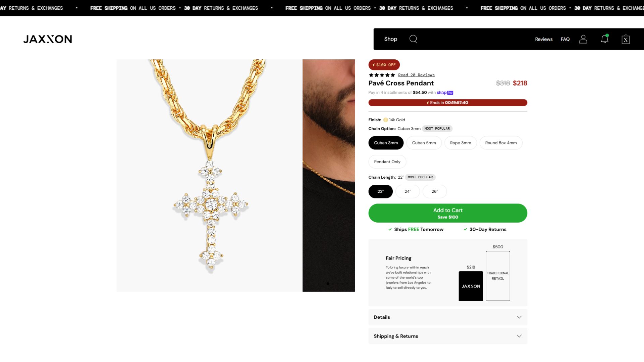Click the Shop Pay logo
The width and height of the screenshot is (644, 362).
[445, 93]
